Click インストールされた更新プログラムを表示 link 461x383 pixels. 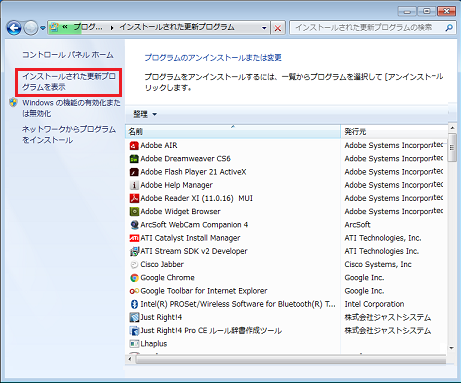click(69, 82)
